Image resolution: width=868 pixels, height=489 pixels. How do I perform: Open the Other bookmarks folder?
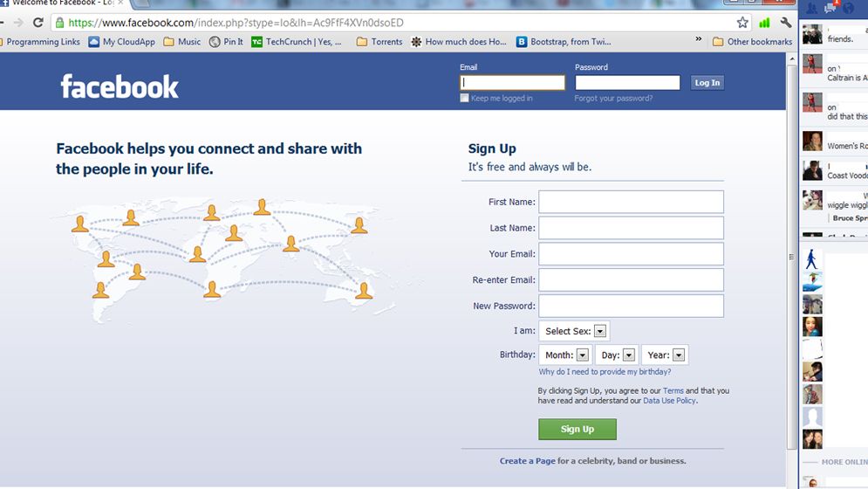tap(752, 42)
